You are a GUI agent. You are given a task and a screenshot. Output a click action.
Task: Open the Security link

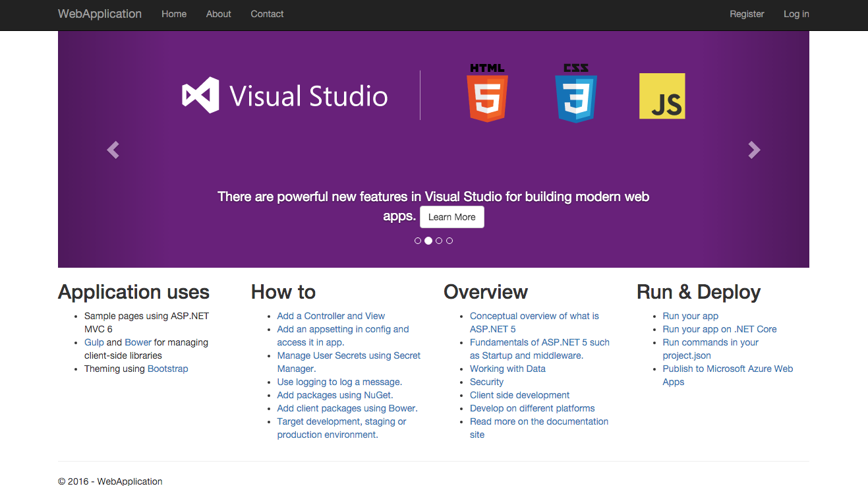click(486, 382)
